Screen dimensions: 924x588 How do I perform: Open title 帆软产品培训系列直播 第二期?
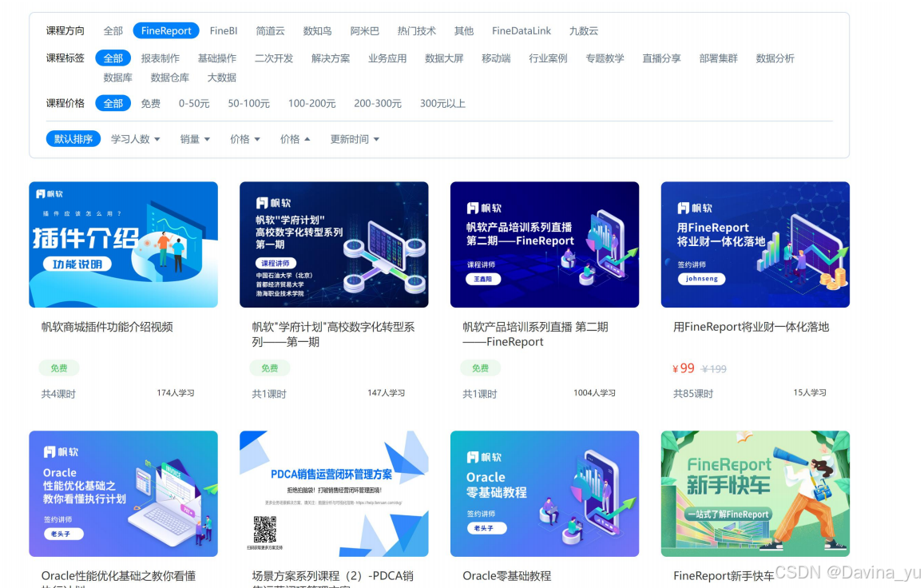[x=535, y=334]
